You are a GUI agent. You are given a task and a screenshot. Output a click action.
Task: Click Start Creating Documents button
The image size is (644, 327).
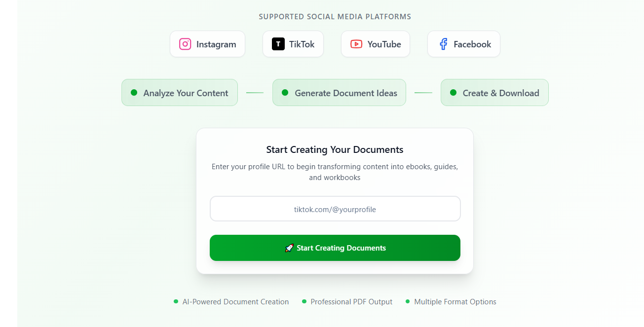[x=335, y=248]
